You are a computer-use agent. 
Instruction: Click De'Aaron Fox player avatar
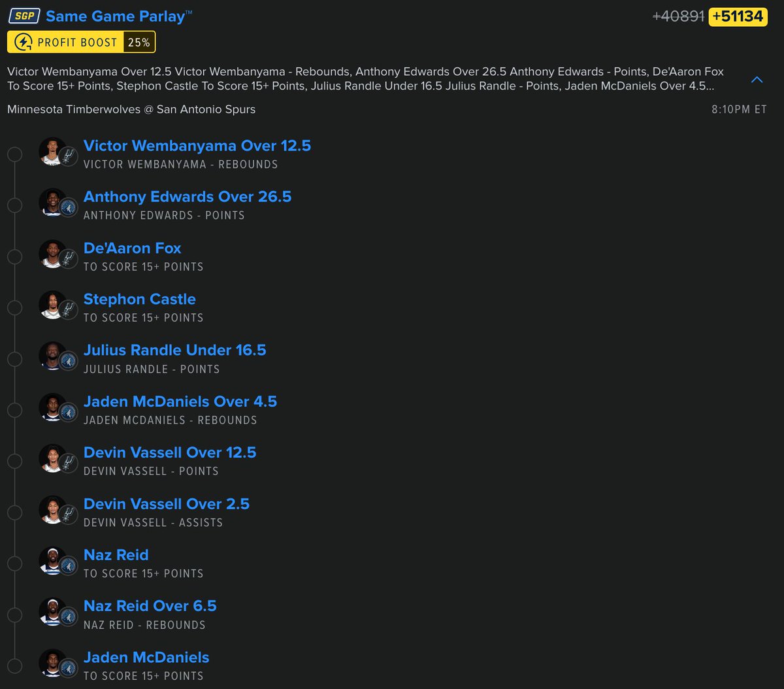click(x=52, y=254)
